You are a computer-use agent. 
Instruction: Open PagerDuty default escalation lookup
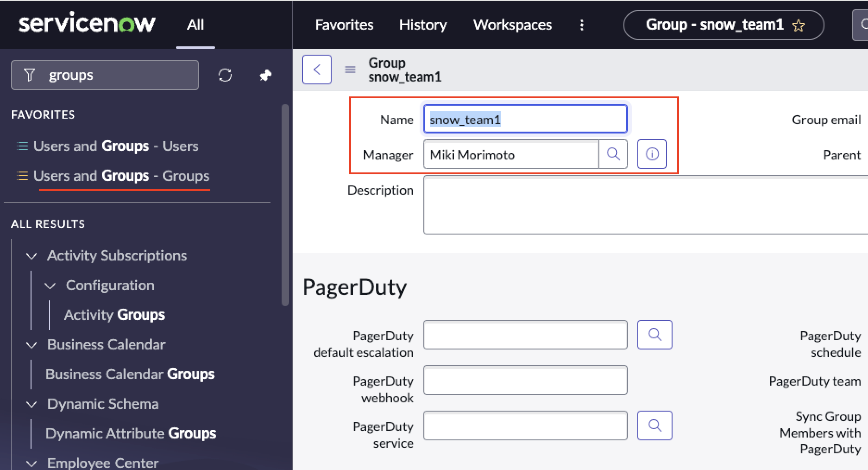[654, 334]
